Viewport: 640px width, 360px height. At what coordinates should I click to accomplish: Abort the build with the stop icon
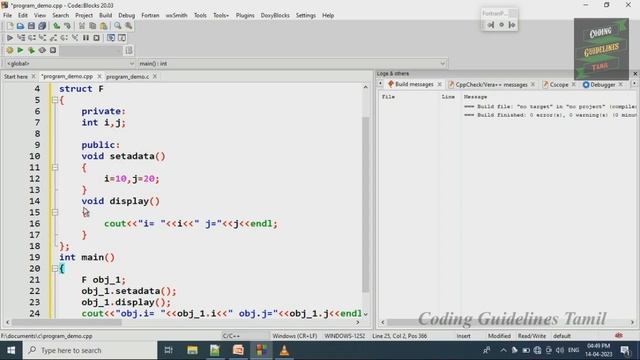pos(53,50)
